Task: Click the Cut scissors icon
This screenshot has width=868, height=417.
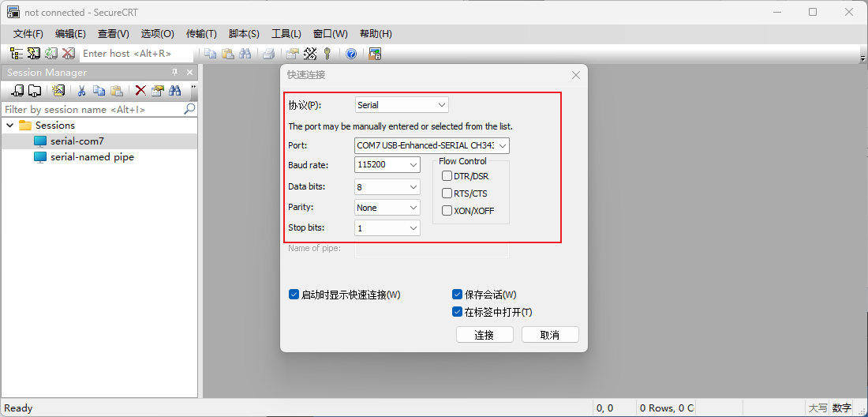Action: tap(82, 91)
